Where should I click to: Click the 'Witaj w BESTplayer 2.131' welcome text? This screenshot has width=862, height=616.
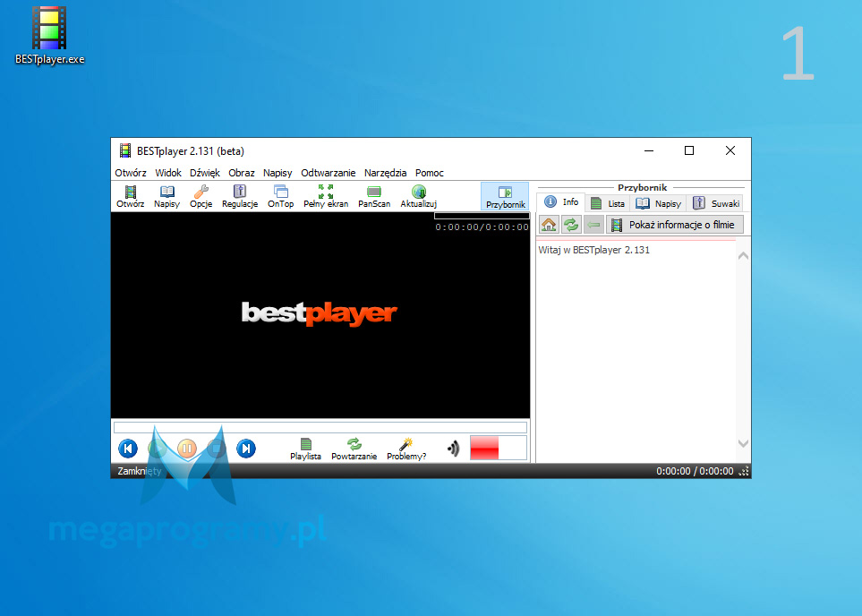593,250
